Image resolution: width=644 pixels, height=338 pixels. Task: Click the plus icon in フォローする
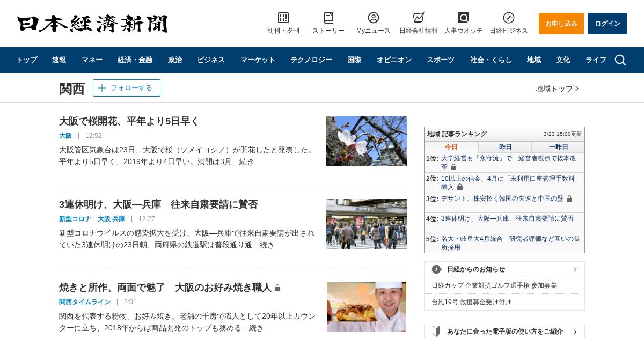point(102,88)
